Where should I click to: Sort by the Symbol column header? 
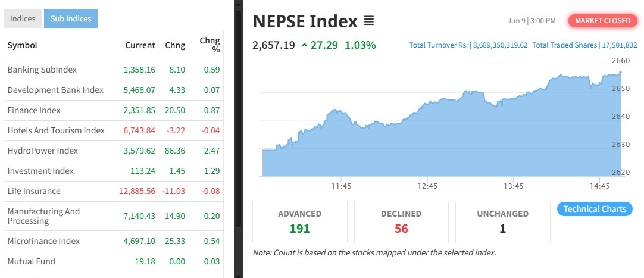[x=23, y=45]
